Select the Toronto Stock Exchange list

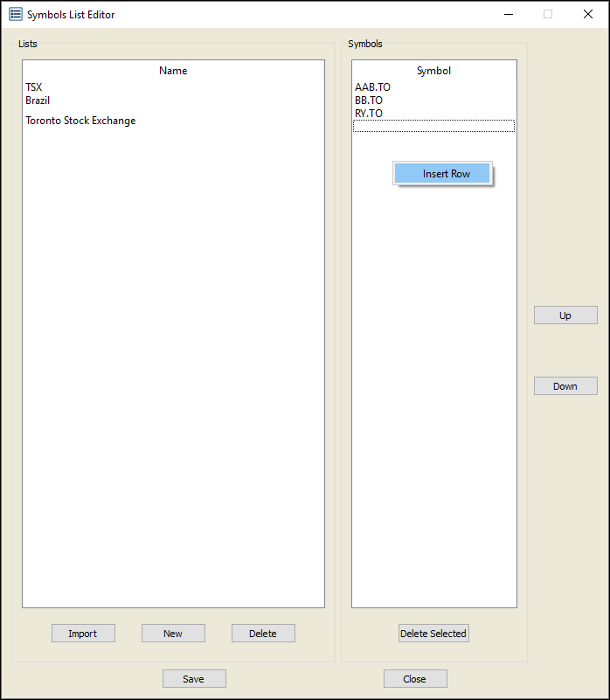click(x=80, y=121)
